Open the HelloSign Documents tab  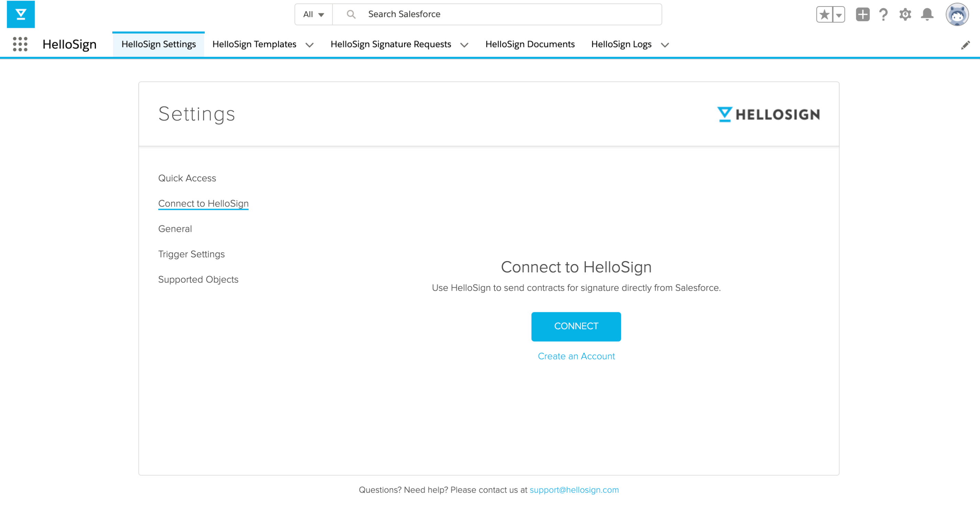click(x=530, y=45)
